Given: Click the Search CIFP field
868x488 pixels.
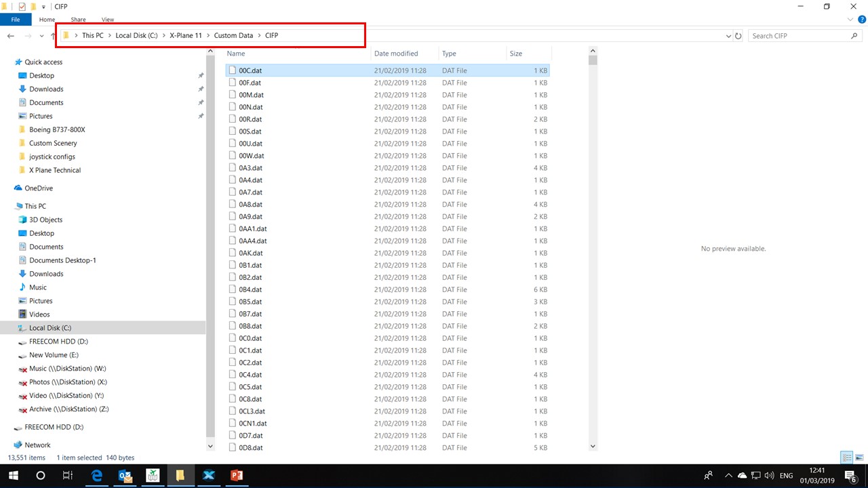Looking at the screenshot, I should pyautogui.click(x=799, y=36).
